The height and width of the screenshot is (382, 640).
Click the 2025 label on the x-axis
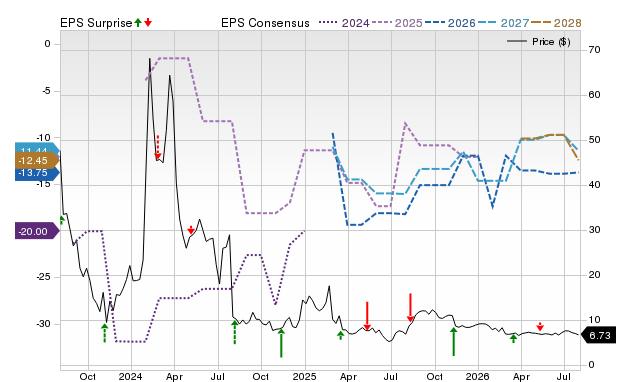pos(304,376)
